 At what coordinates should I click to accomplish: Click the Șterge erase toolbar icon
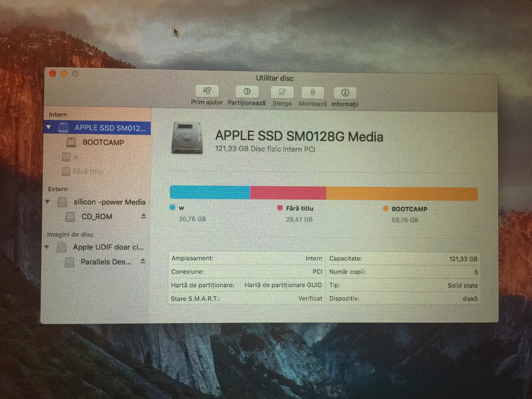tap(282, 92)
